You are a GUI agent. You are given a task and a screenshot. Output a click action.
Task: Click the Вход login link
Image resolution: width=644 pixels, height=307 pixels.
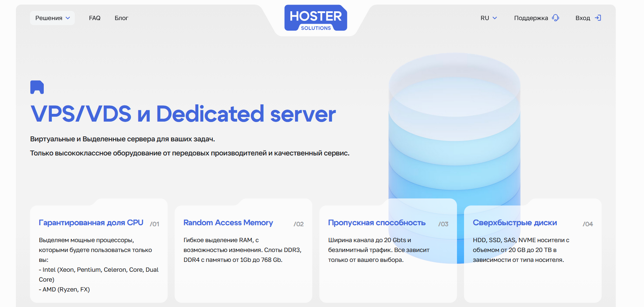[583, 18]
